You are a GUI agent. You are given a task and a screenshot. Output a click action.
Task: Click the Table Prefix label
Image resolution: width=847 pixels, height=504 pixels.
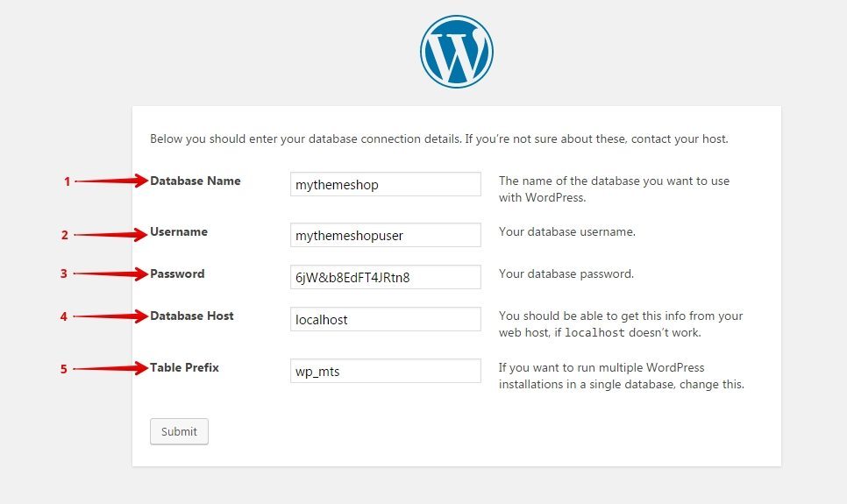(184, 368)
